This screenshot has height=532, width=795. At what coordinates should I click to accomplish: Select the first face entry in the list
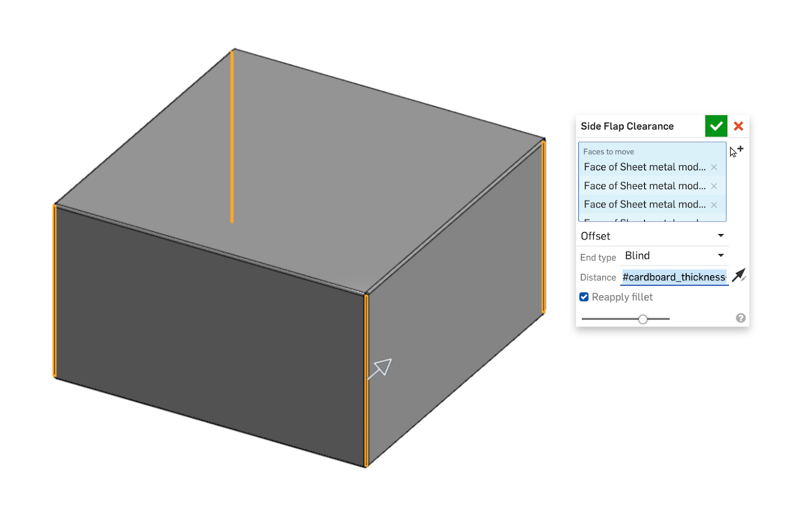tap(644, 167)
